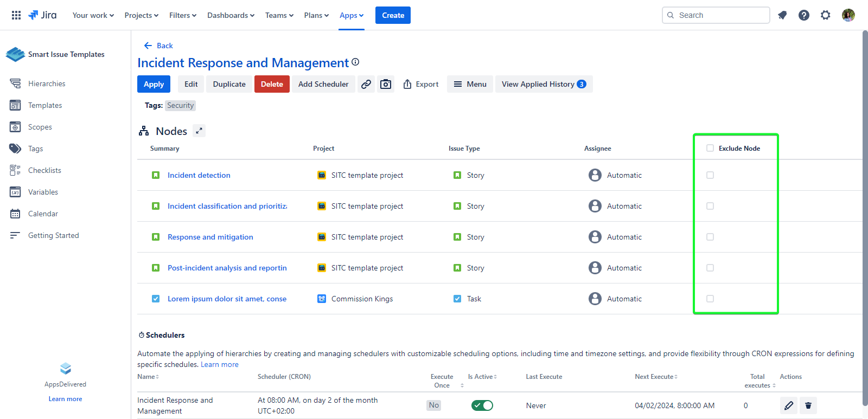Click Learn more link in Schedulers description

click(x=220, y=364)
